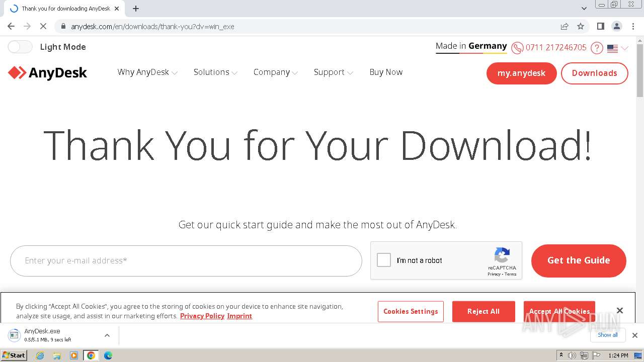Click the AnyDesk.exe download file icon
This screenshot has height=362, width=644.
tap(14, 335)
